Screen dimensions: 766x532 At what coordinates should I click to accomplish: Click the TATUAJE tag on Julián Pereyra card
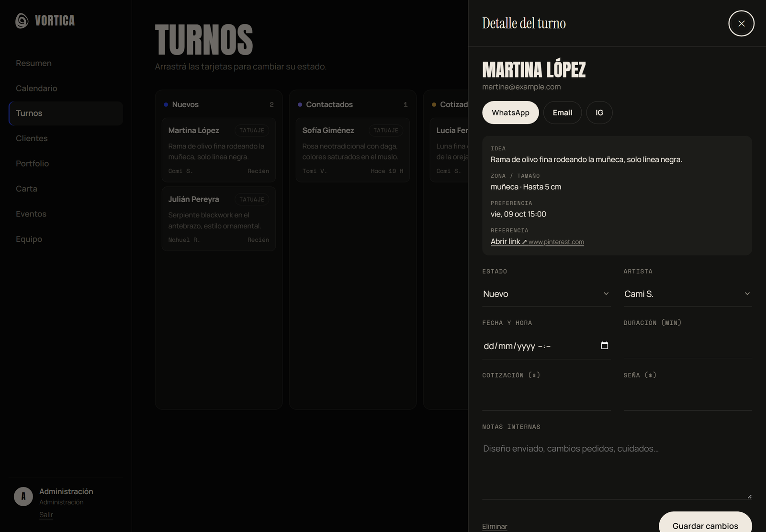(252, 199)
